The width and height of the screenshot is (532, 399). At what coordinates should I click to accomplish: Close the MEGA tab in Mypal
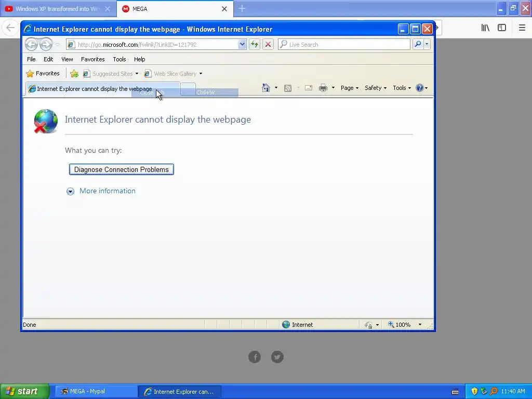(x=224, y=9)
